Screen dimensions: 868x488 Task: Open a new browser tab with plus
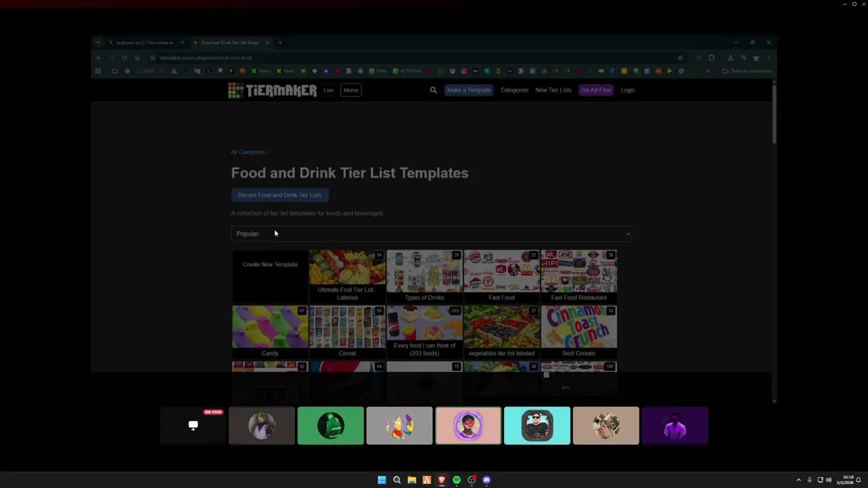[280, 43]
